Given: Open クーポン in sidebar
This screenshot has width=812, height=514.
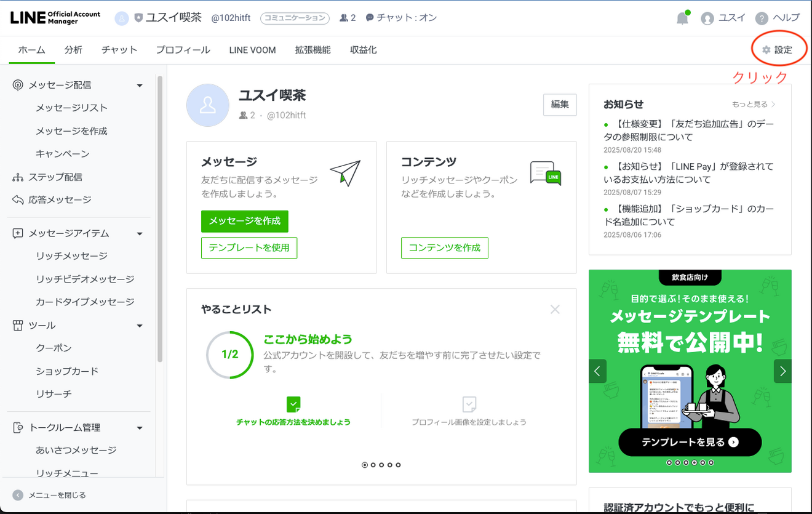Looking at the screenshot, I should pos(54,348).
